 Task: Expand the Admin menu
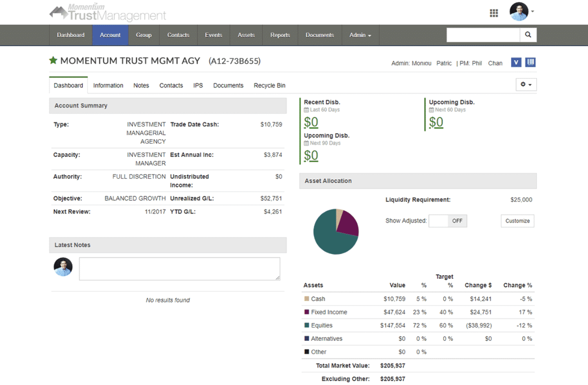click(360, 35)
